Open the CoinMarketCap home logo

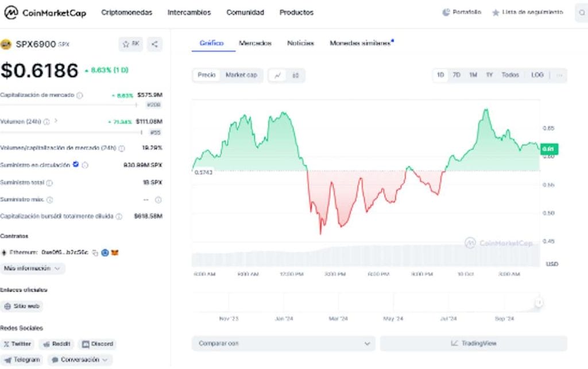(45, 13)
